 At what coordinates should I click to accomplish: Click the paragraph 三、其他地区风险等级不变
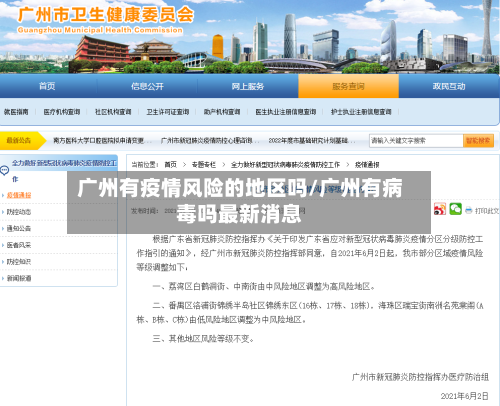tap(203, 339)
